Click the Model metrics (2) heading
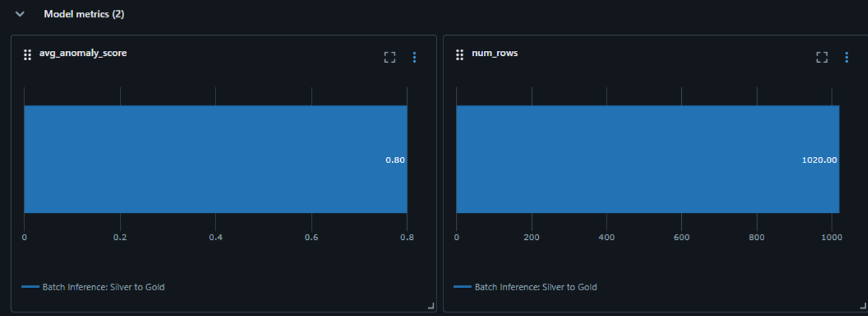868x316 pixels. coord(84,14)
